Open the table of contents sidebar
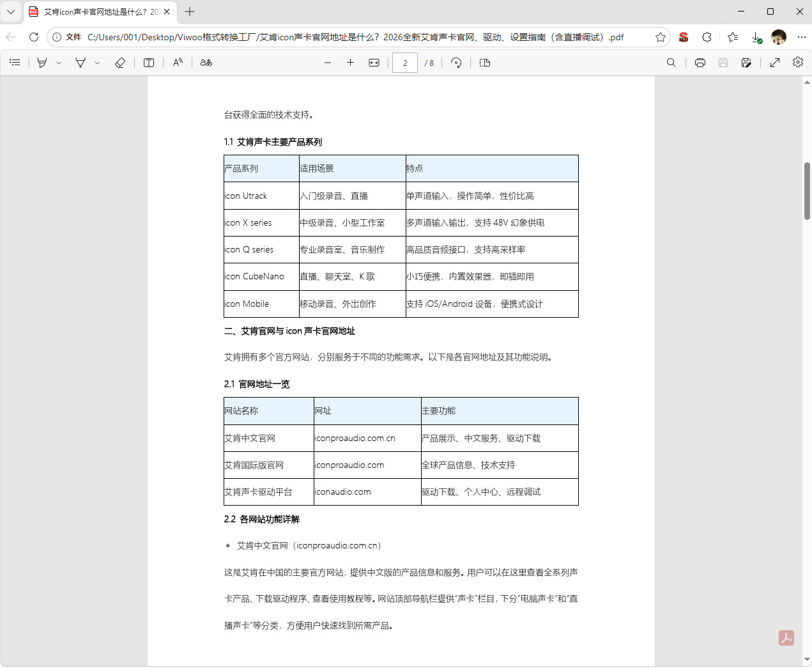Screen dimensions: 812x668 point(15,63)
